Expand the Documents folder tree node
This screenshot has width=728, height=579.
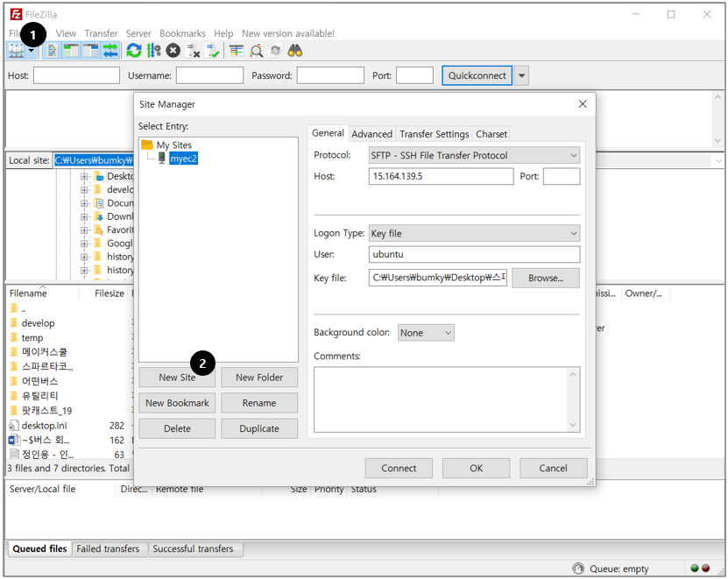[x=84, y=203]
